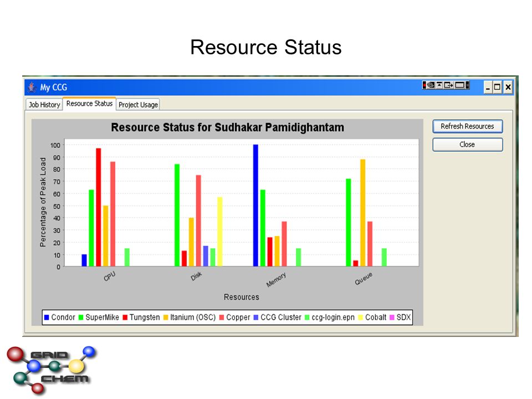Click the tall green SuperMike bar in Queue group
Image resolution: width=532 pixels, height=399 pixels.
pos(349,223)
